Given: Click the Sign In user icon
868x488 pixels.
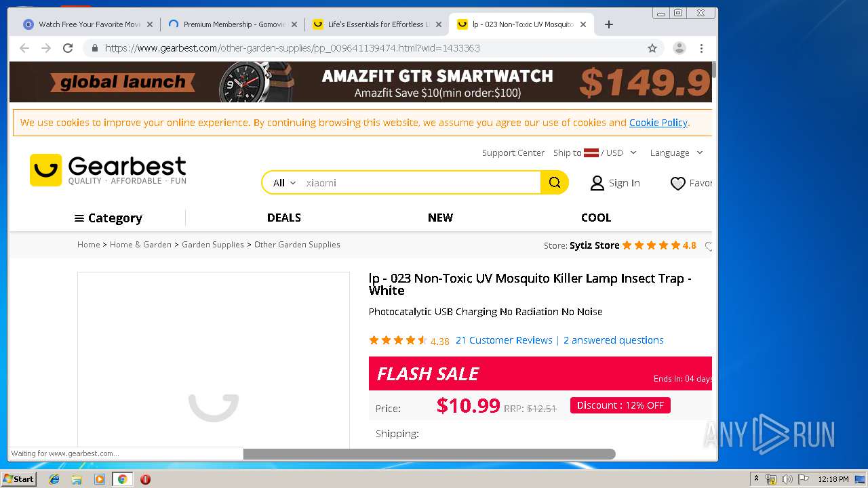Looking at the screenshot, I should point(597,183).
